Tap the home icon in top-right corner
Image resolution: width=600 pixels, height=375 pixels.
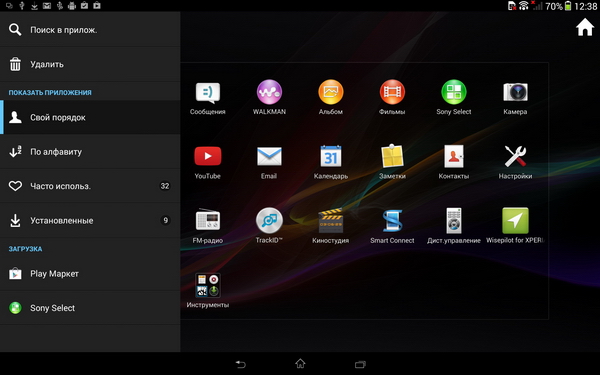585,28
